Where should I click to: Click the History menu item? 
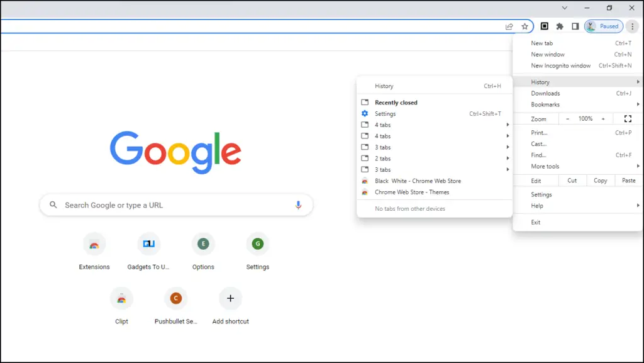click(x=578, y=82)
